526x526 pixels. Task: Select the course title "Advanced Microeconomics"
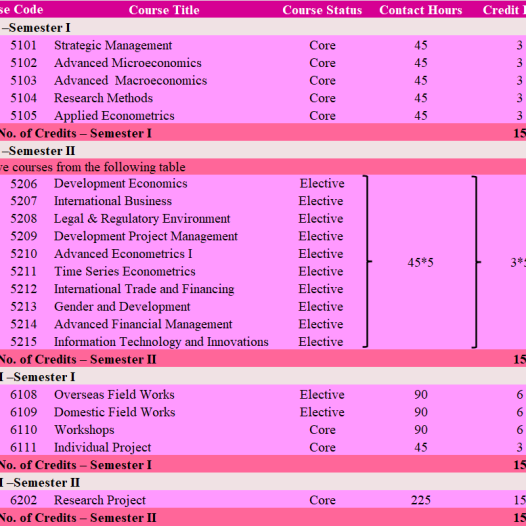coord(128,63)
